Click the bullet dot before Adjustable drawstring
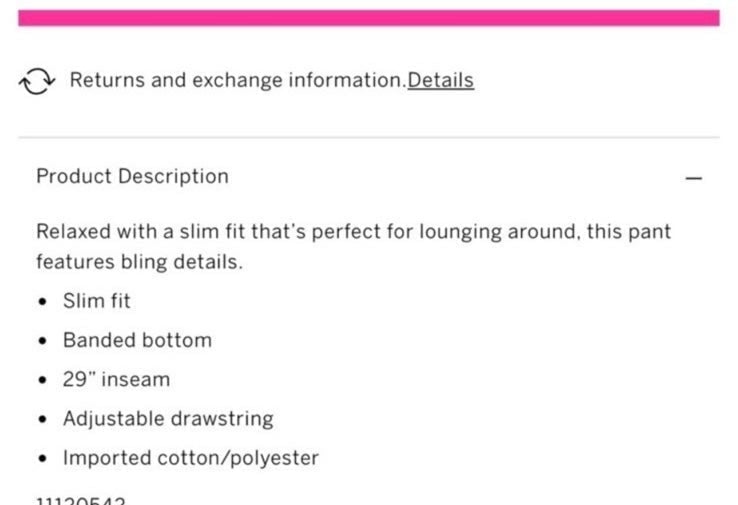The height and width of the screenshot is (505, 738). [43, 419]
